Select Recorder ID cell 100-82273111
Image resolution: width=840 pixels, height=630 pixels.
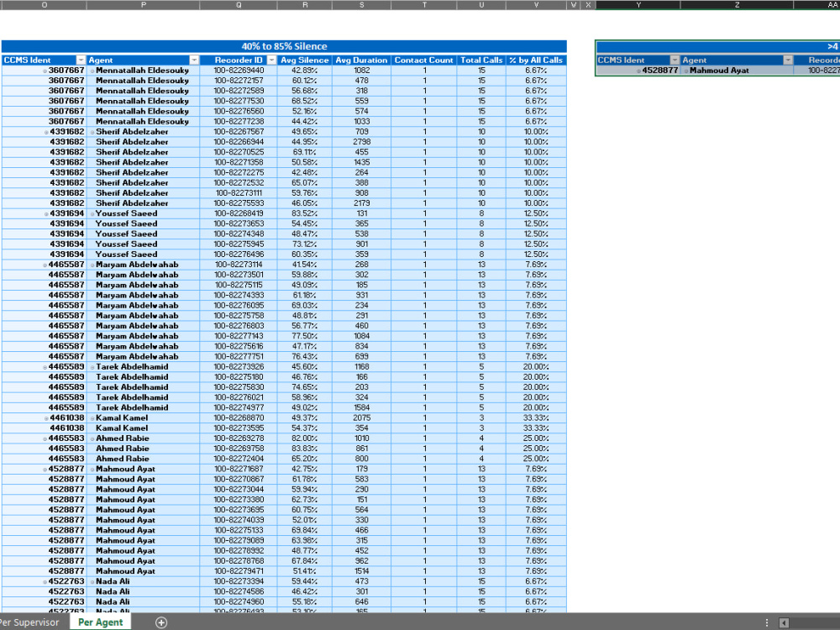click(x=239, y=193)
